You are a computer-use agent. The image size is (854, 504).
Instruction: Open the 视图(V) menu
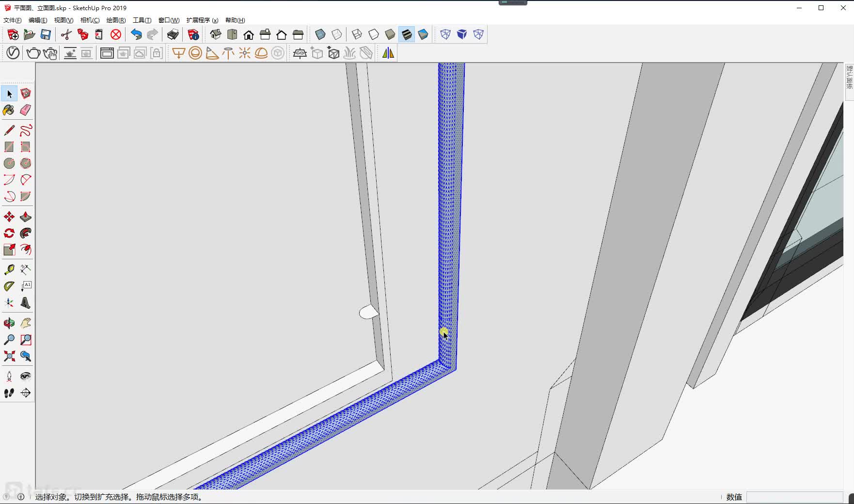click(63, 20)
